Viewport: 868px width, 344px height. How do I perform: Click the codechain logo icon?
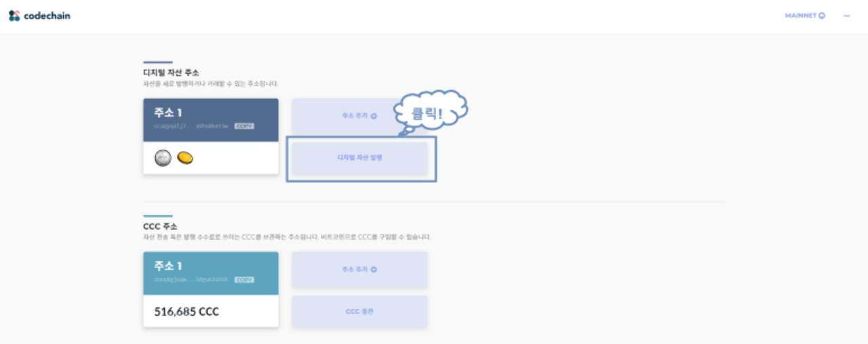[14, 16]
